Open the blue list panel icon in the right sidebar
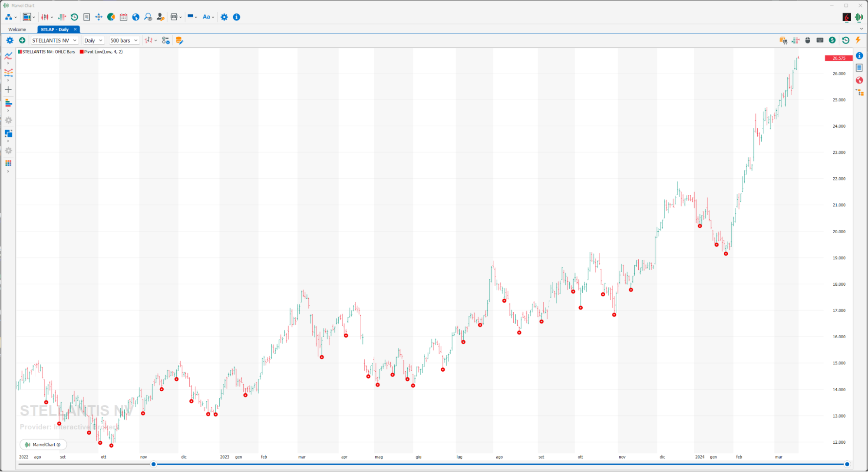 click(x=859, y=68)
